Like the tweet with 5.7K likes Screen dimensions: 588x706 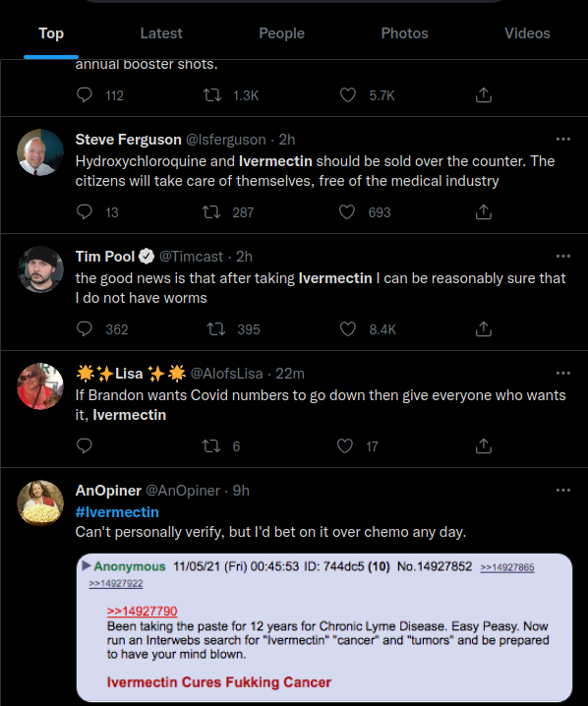(347, 95)
